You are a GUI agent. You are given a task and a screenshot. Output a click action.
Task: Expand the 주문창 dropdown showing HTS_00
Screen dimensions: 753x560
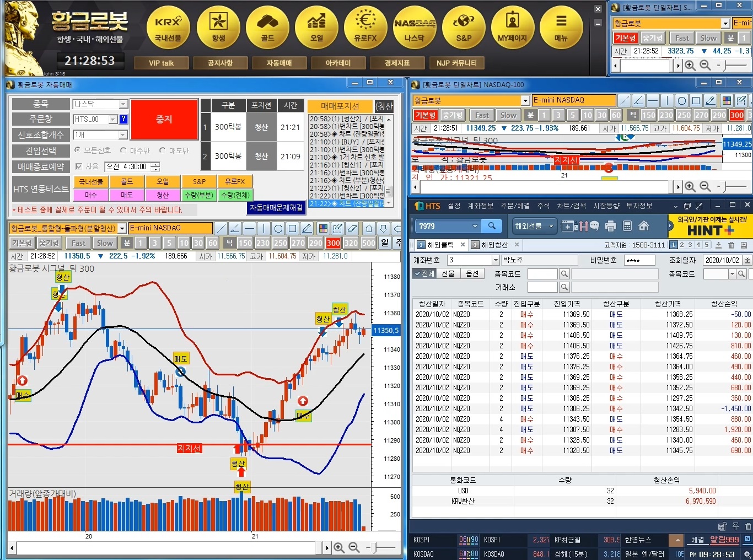coord(113,119)
